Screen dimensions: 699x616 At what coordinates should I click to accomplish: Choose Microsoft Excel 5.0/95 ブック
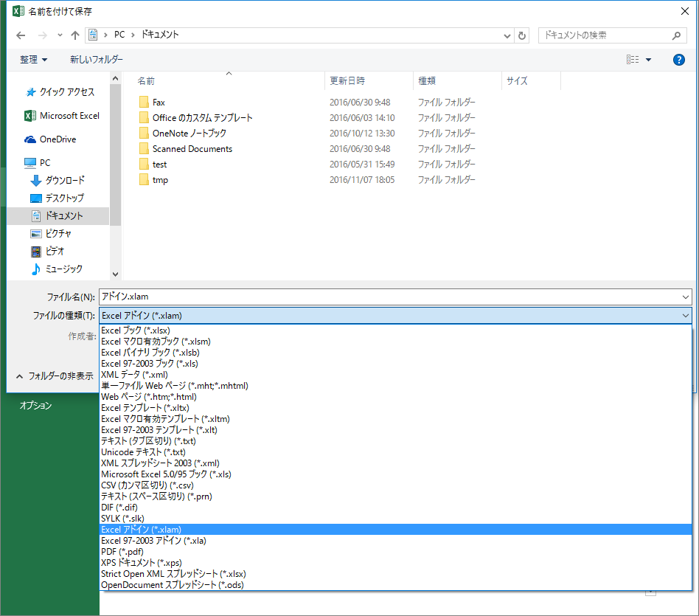(x=395, y=474)
